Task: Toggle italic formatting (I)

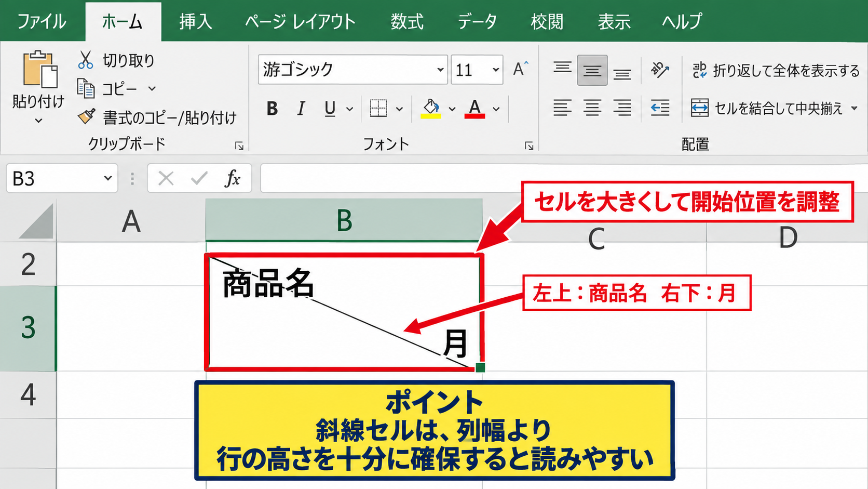Action: pos(301,109)
